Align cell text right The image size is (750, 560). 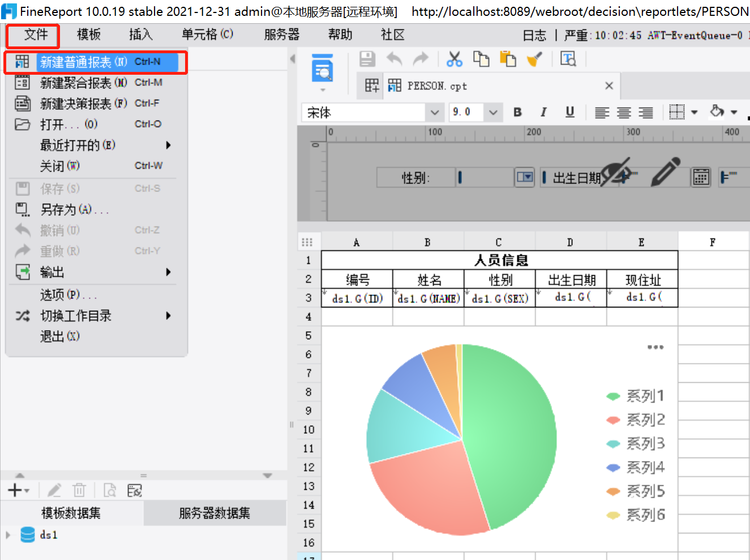pos(646,113)
